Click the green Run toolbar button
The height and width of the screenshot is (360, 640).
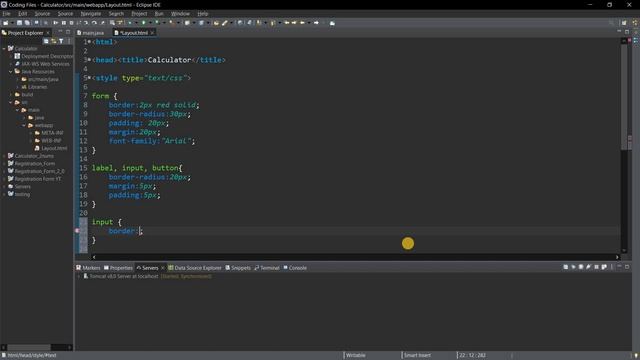pyautogui.click(x=144, y=23)
